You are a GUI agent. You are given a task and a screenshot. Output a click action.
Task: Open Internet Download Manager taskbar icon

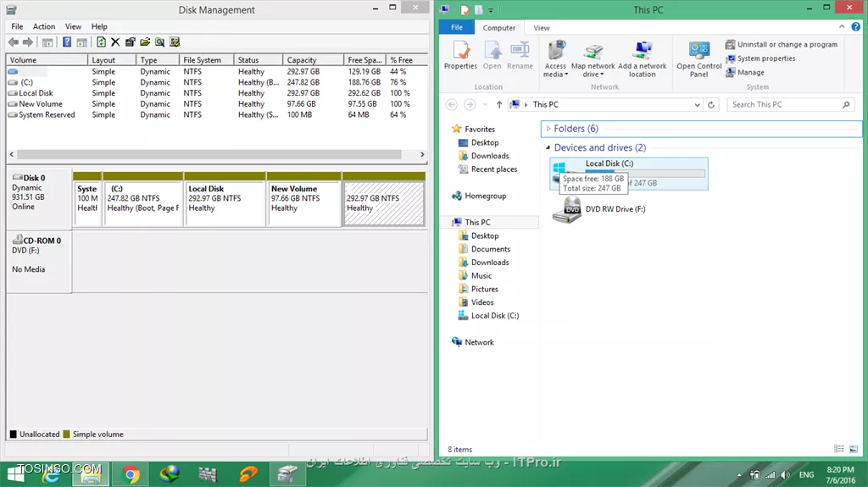point(170,474)
